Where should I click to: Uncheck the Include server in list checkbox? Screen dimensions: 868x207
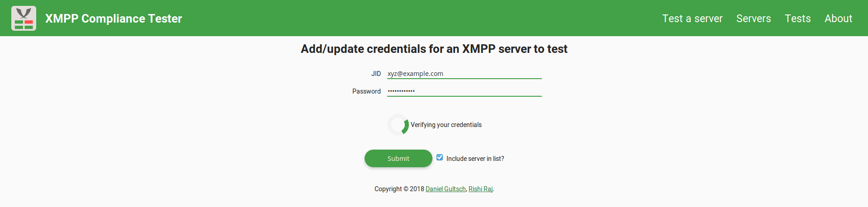pos(440,158)
